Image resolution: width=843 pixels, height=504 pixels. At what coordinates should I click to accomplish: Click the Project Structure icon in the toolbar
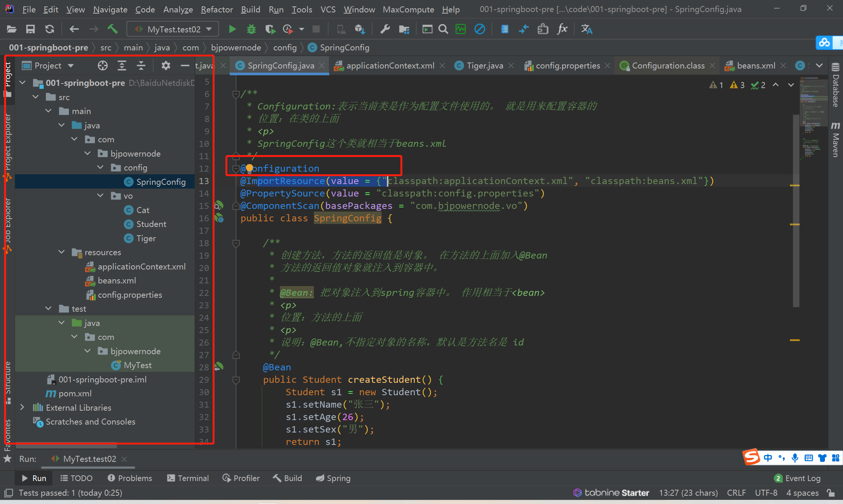[x=404, y=29]
